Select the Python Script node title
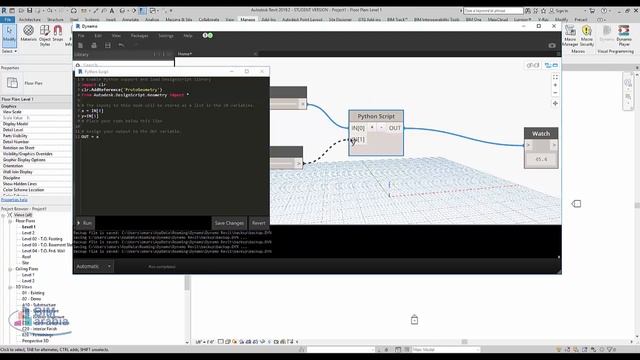The width and height of the screenshot is (640, 360). (x=376, y=116)
